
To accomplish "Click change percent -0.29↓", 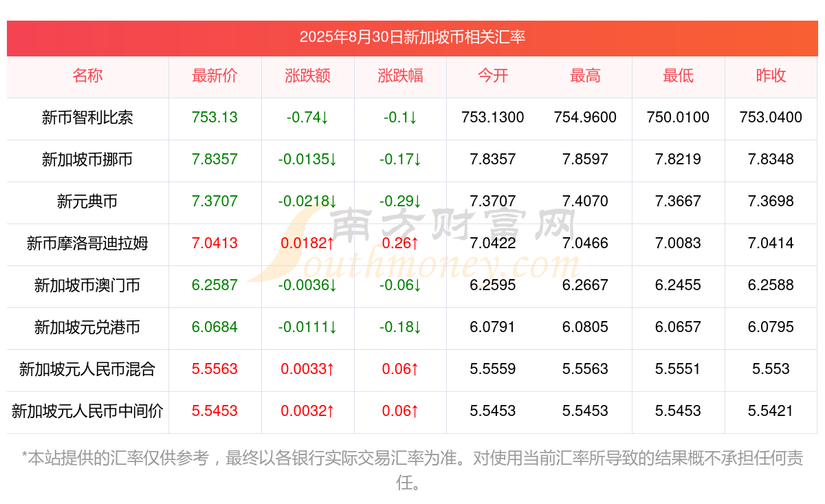I will pos(400,201).
